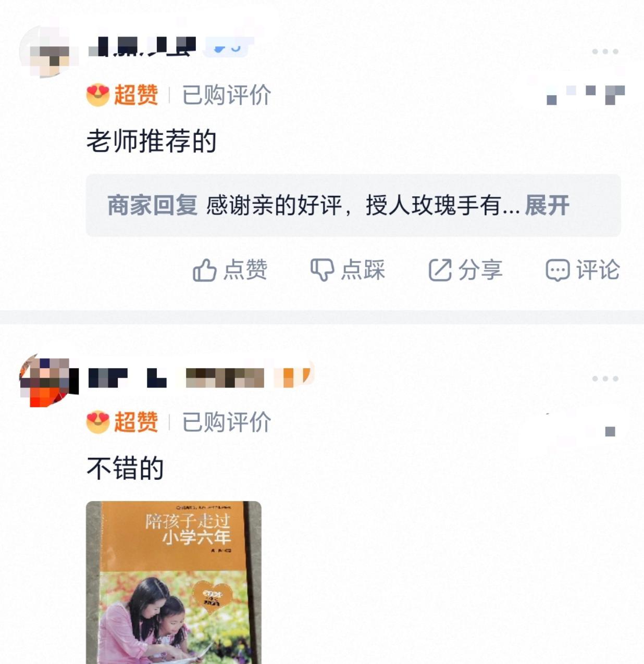Tap the thumbs-down 点踩 icon
644x664 pixels.
tap(322, 270)
